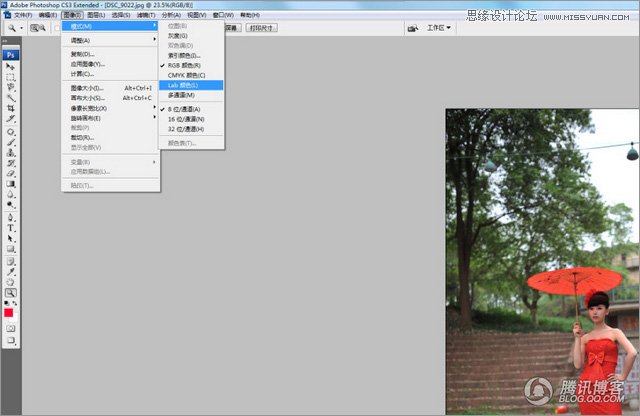Select the Rectangle shape tool

tap(11, 249)
